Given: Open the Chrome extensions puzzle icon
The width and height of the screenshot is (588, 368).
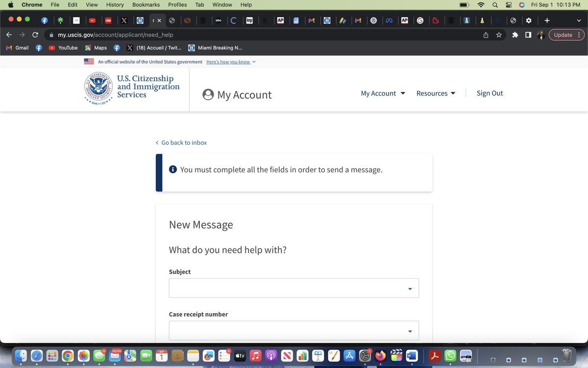Looking at the screenshot, I should (515, 35).
